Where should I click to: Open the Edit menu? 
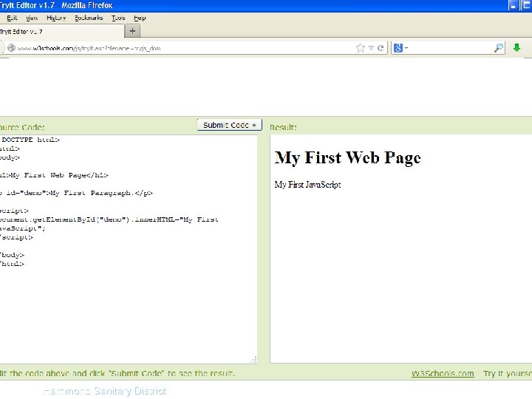[x=12, y=18]
